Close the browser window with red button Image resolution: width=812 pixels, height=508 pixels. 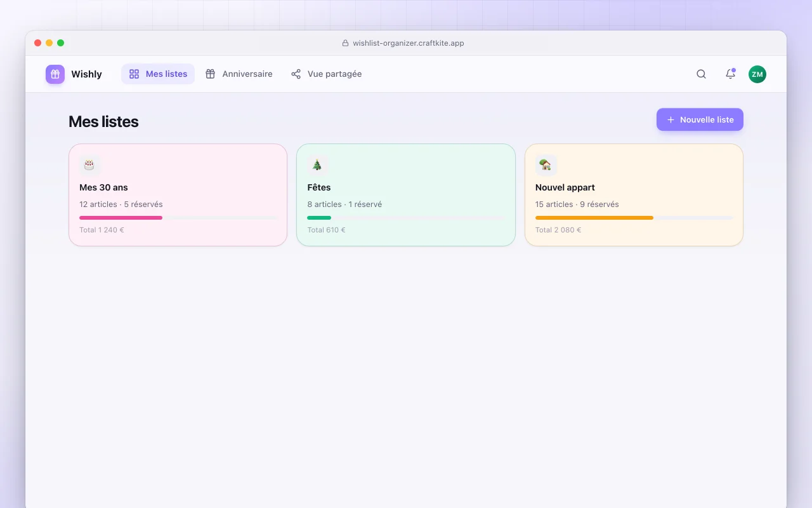coord(37,43)
